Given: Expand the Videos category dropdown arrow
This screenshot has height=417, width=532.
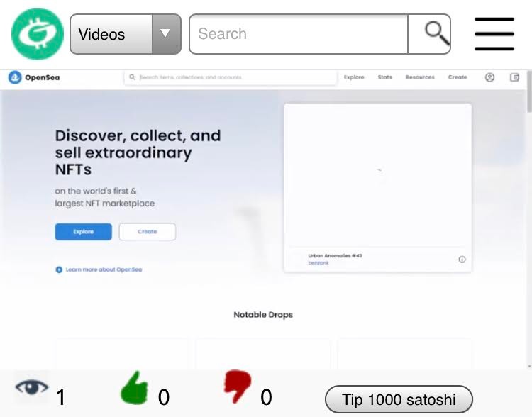Looking at the screenshot, I should click(166, 34).
